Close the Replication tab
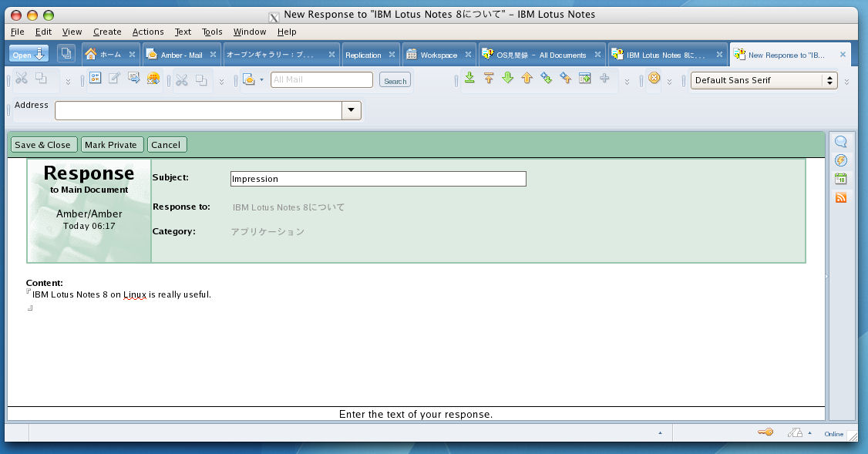The width and height of the screenshot is (868, 454). coord(392,54)
